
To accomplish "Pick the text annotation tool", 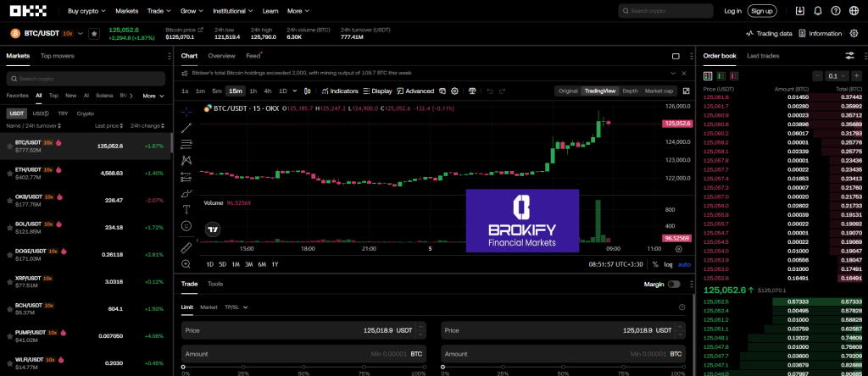I will click(x=186, y=209).
